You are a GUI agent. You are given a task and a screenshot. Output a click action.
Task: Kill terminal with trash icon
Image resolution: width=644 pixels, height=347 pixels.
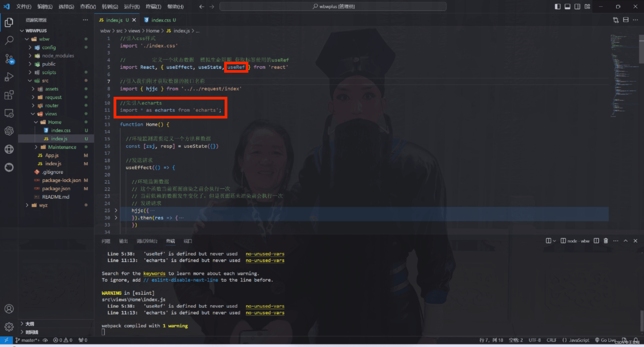pyautogui.click(x=606, y=241)
